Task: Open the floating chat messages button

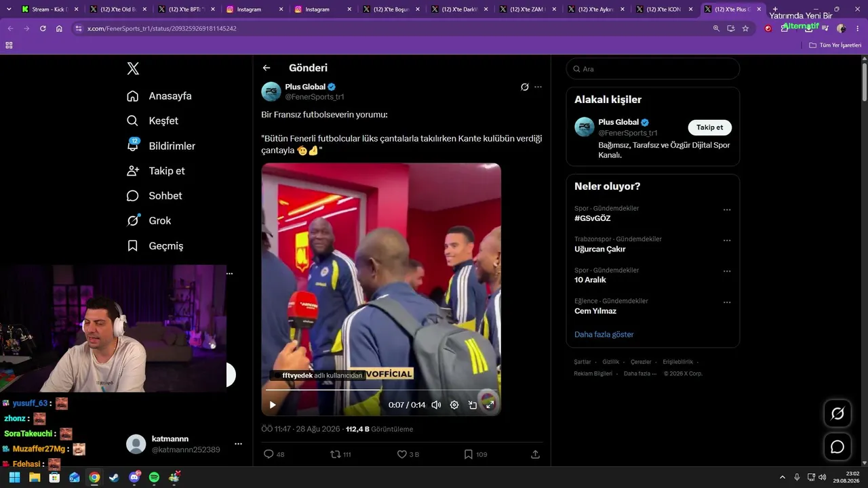Action: click(x=837, y=447)
